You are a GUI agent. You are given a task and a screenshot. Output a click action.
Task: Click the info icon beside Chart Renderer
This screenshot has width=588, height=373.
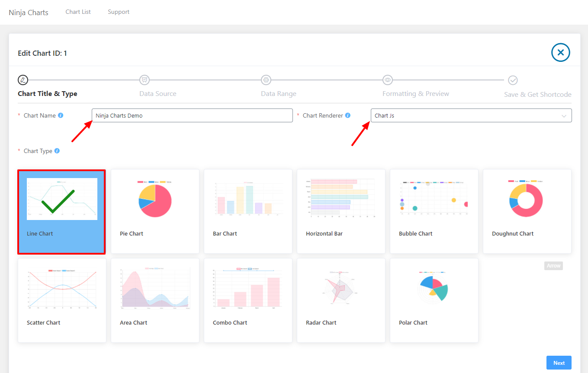[348, 115]
